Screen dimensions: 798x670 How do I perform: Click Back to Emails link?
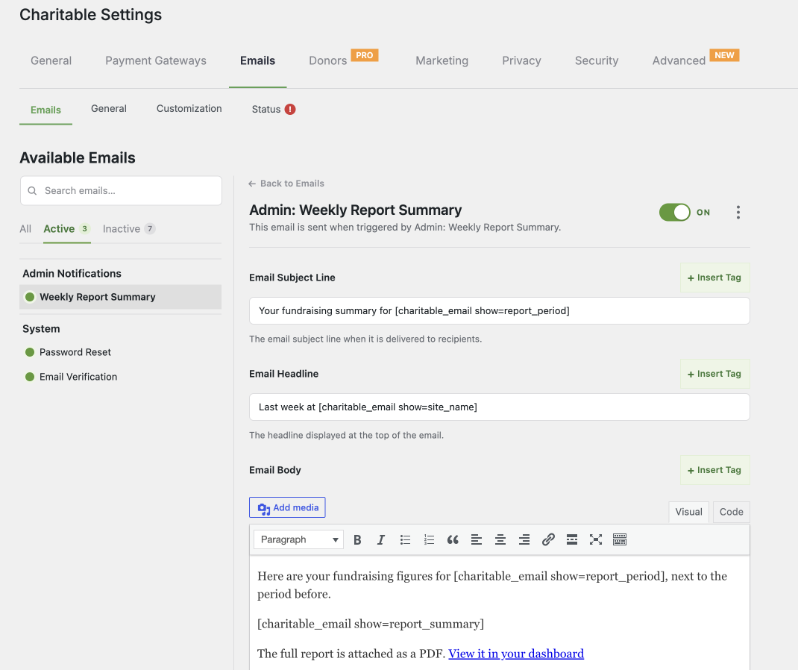tap(286, 184)
